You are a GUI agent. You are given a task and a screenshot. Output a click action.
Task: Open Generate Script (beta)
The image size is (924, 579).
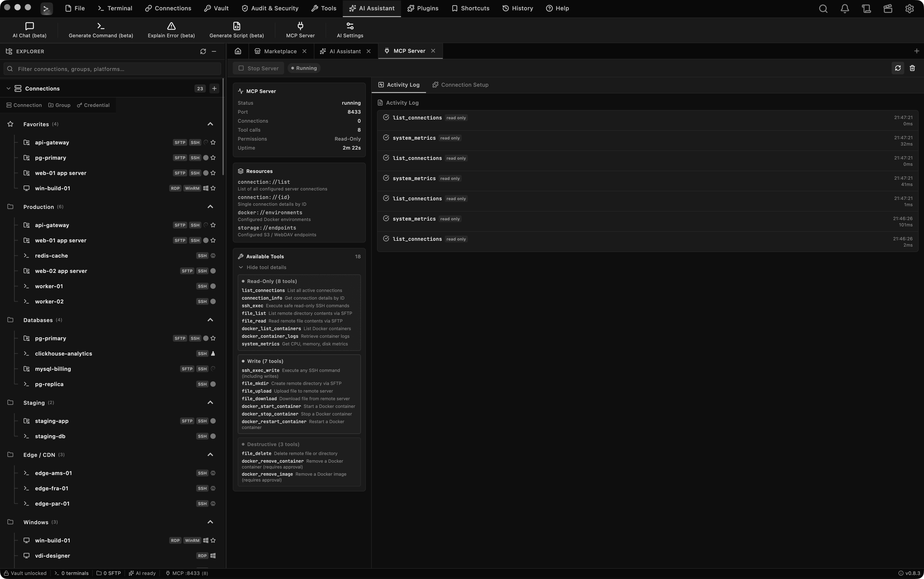point(236,30)
